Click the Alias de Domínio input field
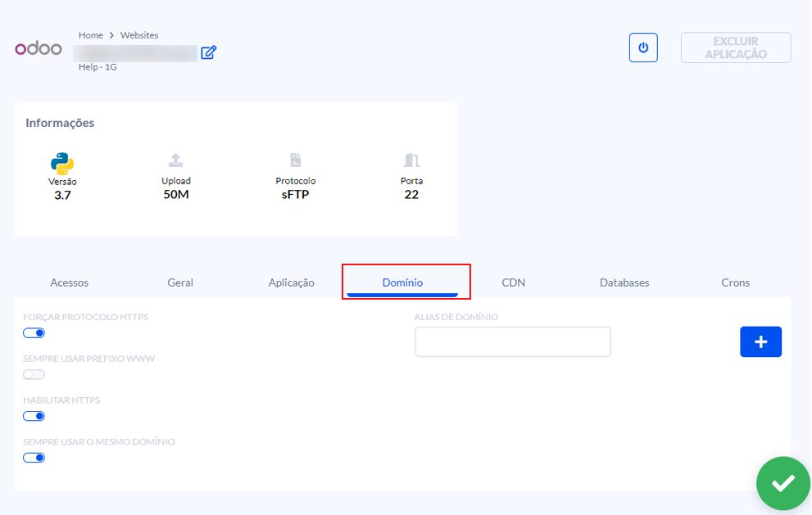This screenshot has width=812, height=515. (513, 341)
